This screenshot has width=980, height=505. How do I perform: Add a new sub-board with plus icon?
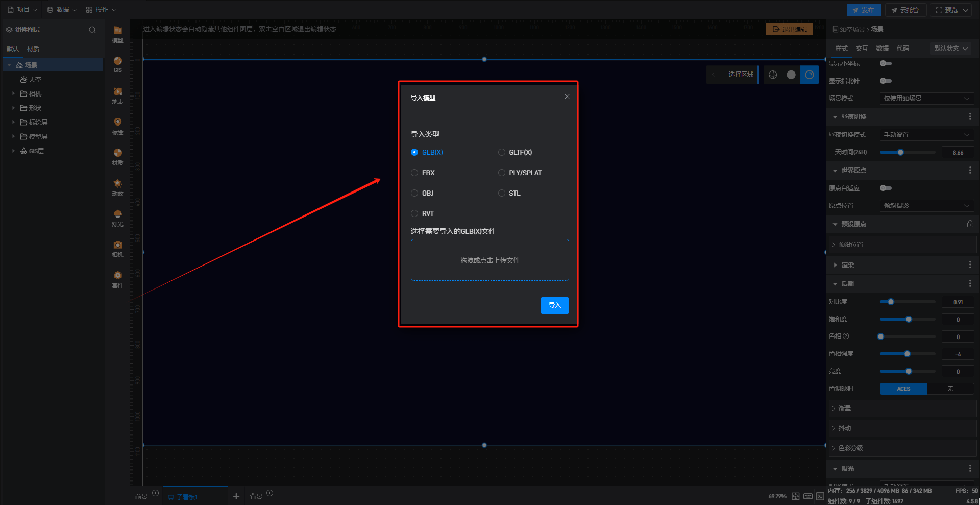(236, 496)
